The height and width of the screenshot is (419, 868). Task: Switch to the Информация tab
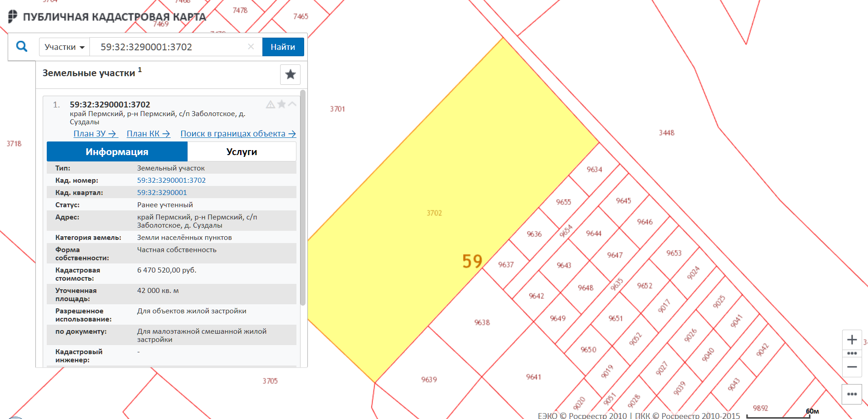[x=117, y=152]
